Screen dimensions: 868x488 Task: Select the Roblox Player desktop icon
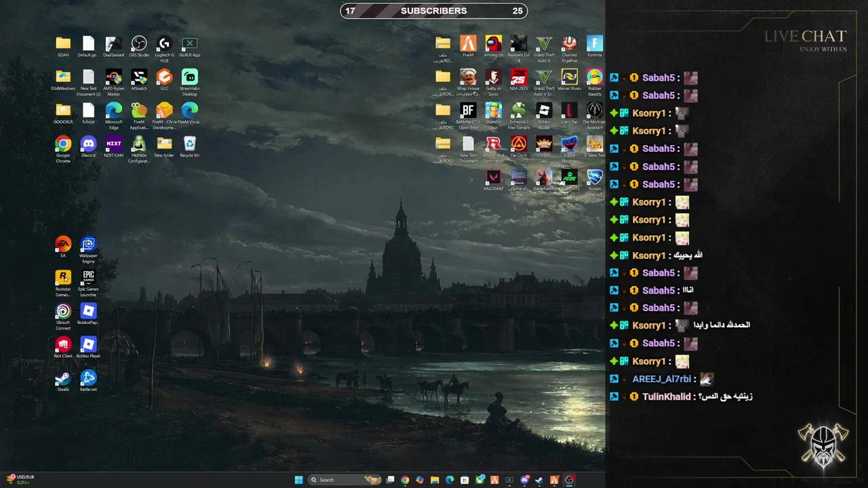pos(88,348)
